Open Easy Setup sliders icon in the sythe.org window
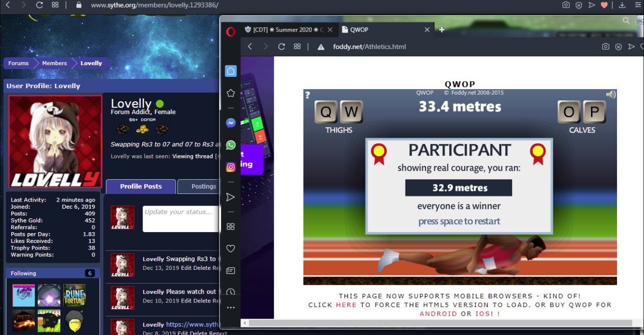644x335 pixels. pos(638,5)
